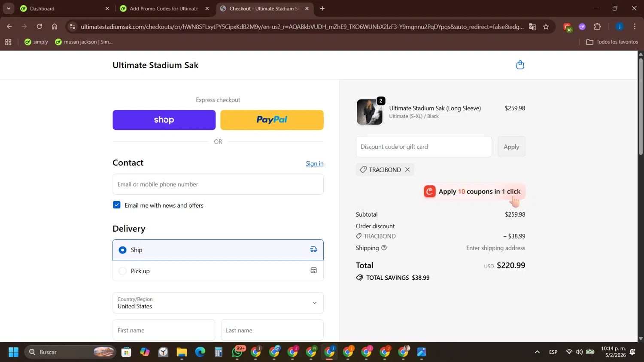The width and height of the screenshot is (644, 362).
Task: Open the tab search dropdown arrow
Action: [9, 9]
